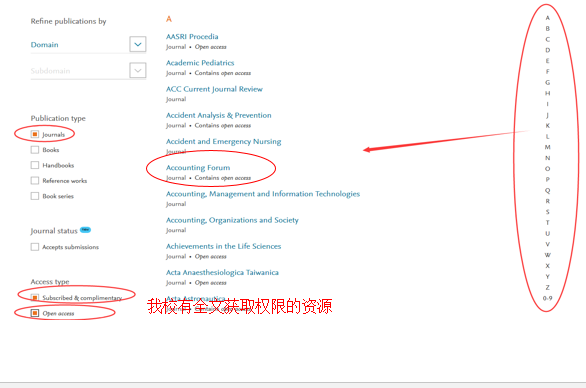Jump to letter D in index

click(548, 50)
